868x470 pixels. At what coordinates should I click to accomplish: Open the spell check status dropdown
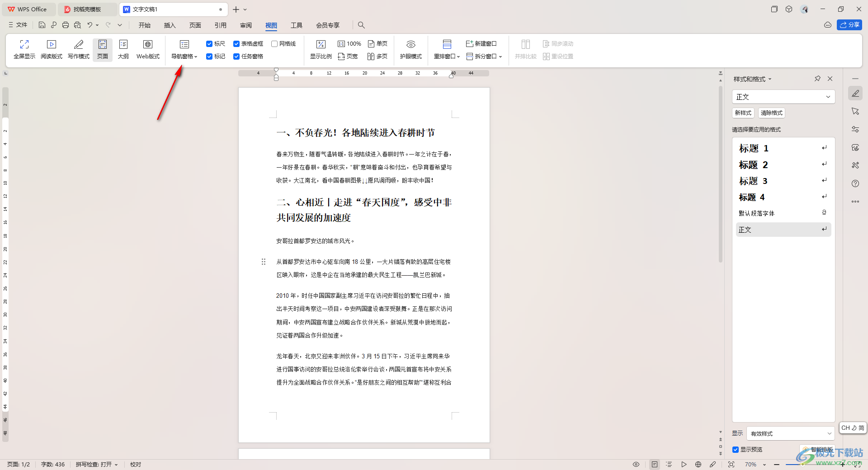pyautogui.click(x=97, y=464)
